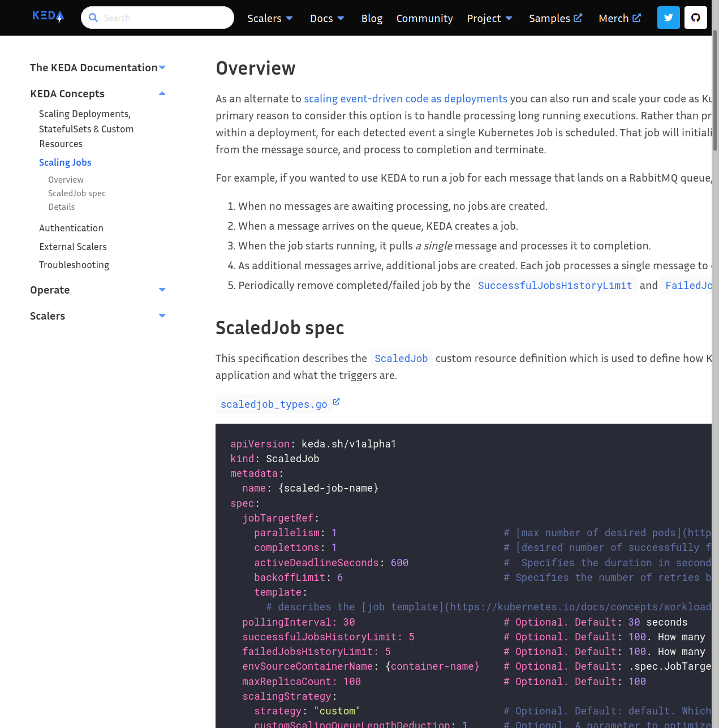Expand the Operate section
This screenshot has width=719, height=728.
coord(162,290)
